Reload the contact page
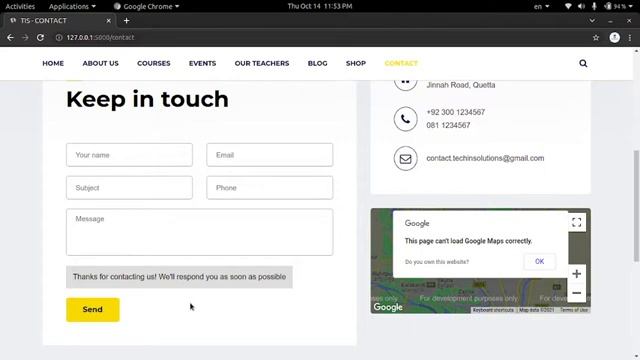This screenshot has height=360, width=640. point(40,38)
